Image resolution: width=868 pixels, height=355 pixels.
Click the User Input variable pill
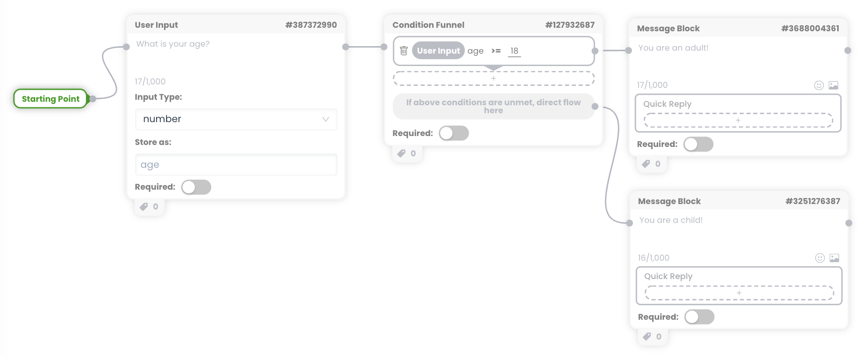(x=438, y=51)
